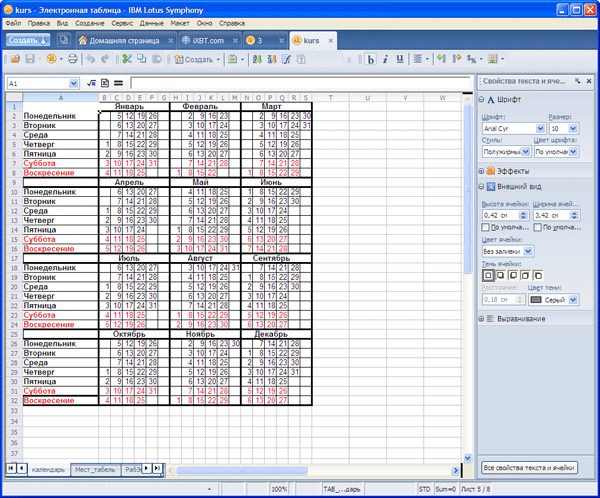Toggle Bold formatting button
This screenshot has height=498, width=600.
click(x=370, y=59)
